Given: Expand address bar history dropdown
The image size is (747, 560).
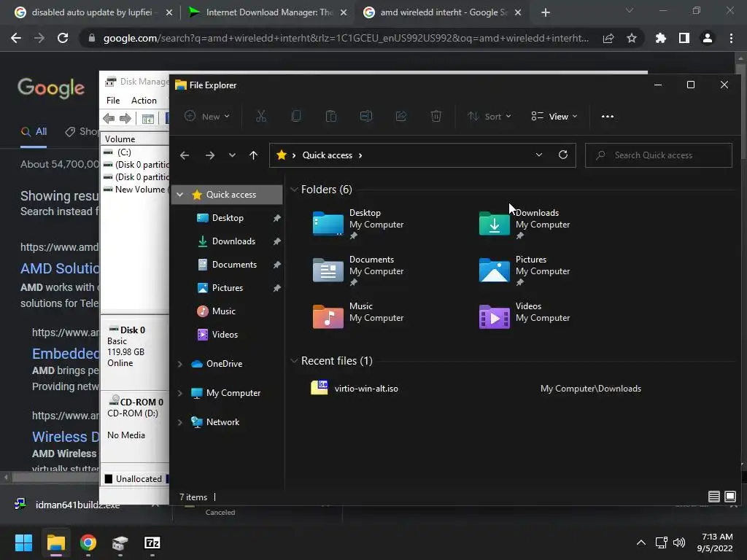Looking at the screenshot, I should tap(539, 155).
